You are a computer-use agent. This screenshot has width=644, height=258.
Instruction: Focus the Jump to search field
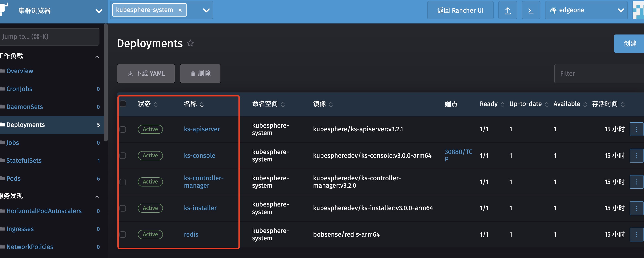(x=49, y=37)
